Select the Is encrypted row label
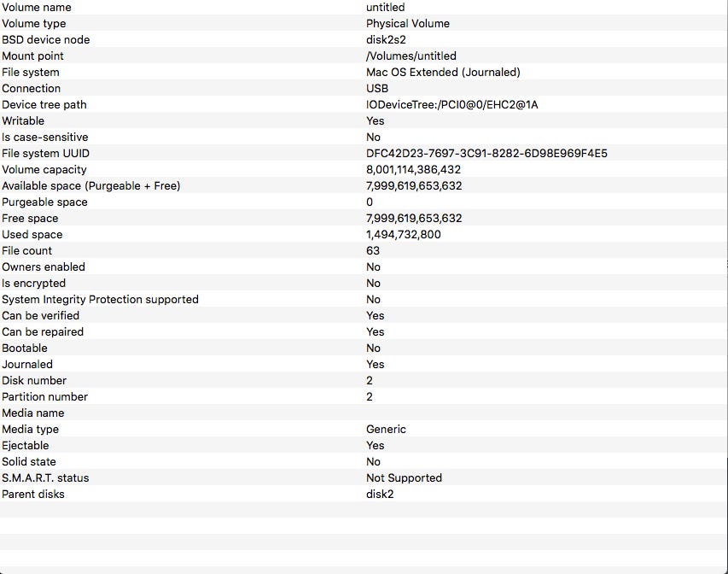This screenshot has width=728, height=574. (x=33, y=284)
